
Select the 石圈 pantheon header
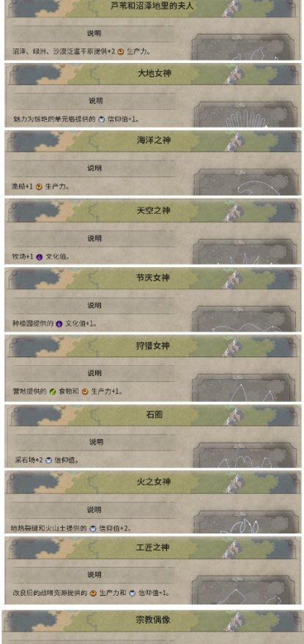coord(153,414)
